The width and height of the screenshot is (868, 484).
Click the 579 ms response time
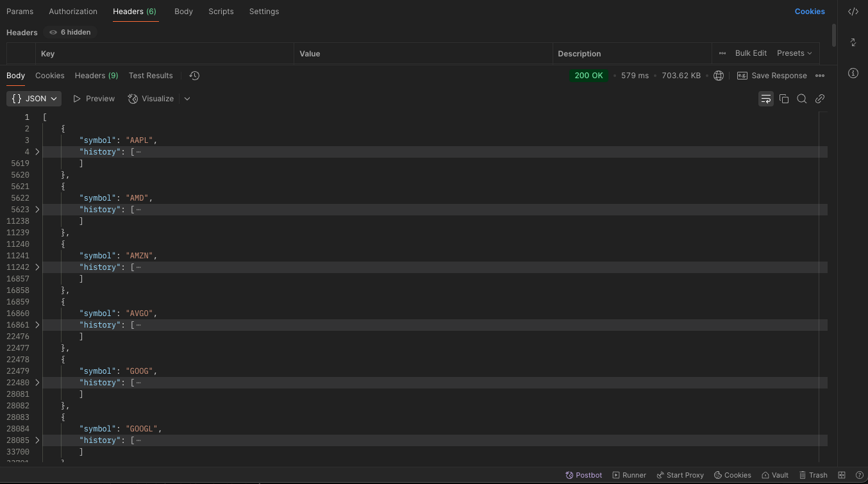(635, 76)
